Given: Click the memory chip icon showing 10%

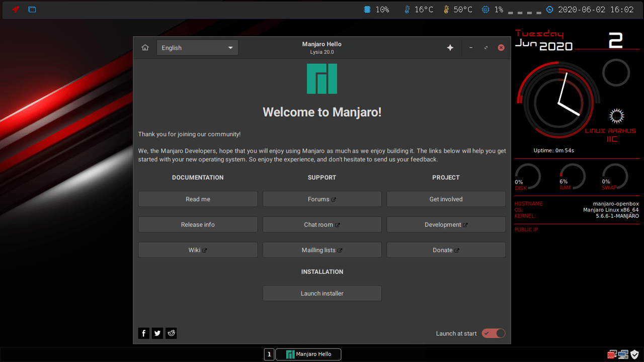Looking at the screenshot, I should click(x=367, y=10).
